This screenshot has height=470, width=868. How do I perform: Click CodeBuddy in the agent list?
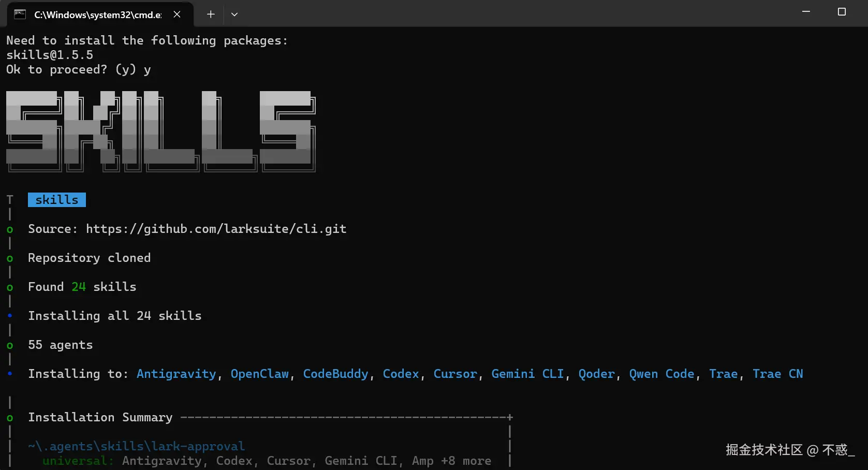coord(336,374)
